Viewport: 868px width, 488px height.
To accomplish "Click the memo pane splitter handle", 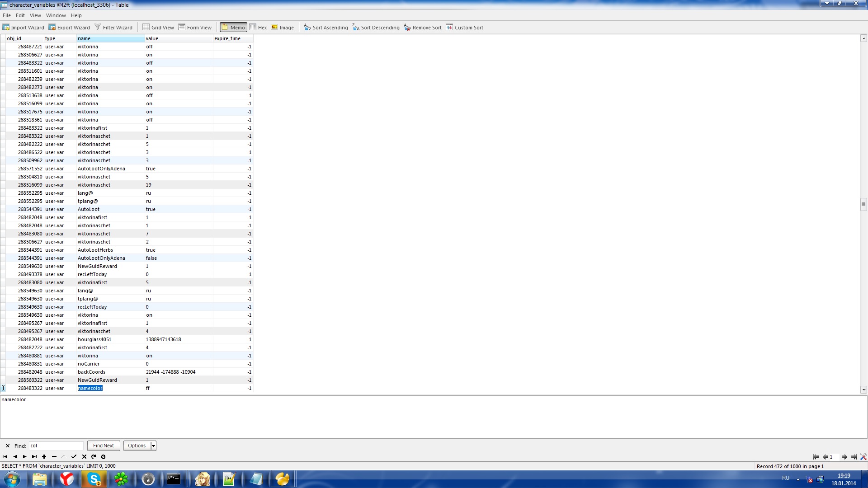I will coord(434,394).
